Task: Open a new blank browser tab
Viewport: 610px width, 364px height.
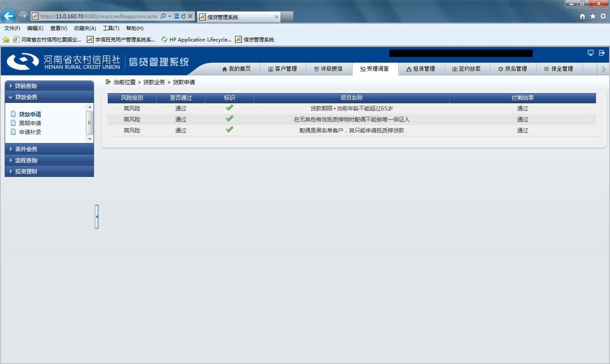Action: 287,17
